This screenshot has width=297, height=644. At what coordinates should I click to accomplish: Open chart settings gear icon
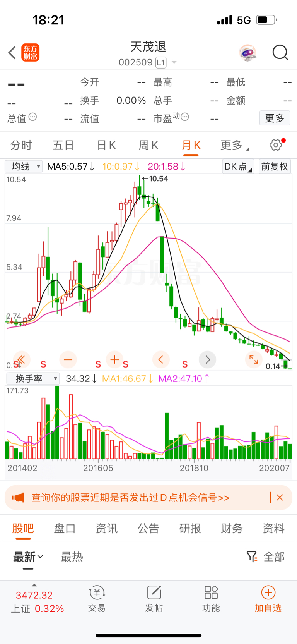pyautogui.click(x=276, y=145)
